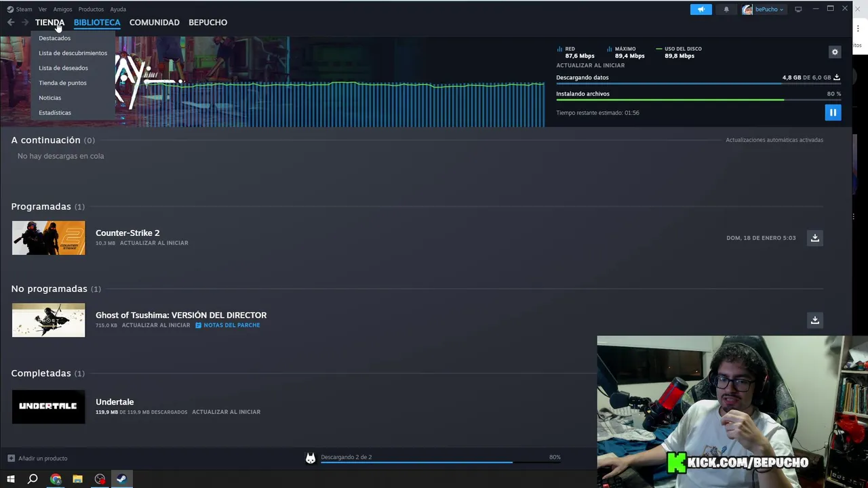Open the Ayuda menu
Image resolution: width=868 pixels, height=488 pixels.
click(x=118, y=9)
